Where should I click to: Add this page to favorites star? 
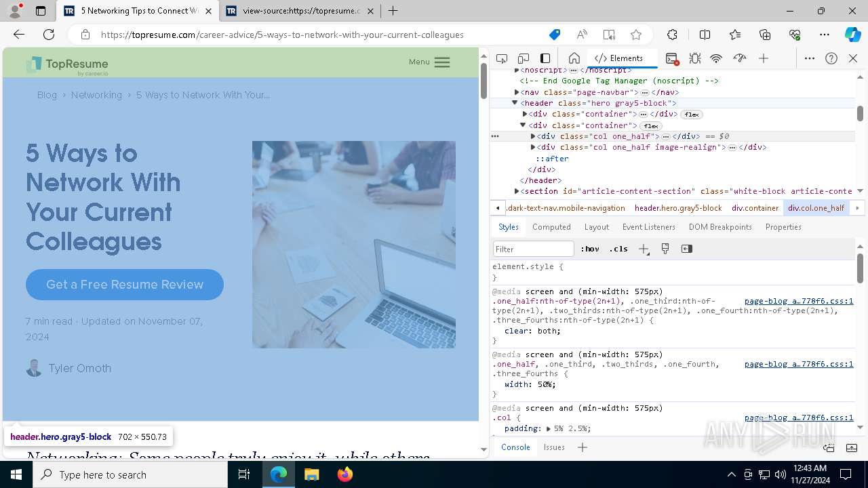(x=636, y=35)
